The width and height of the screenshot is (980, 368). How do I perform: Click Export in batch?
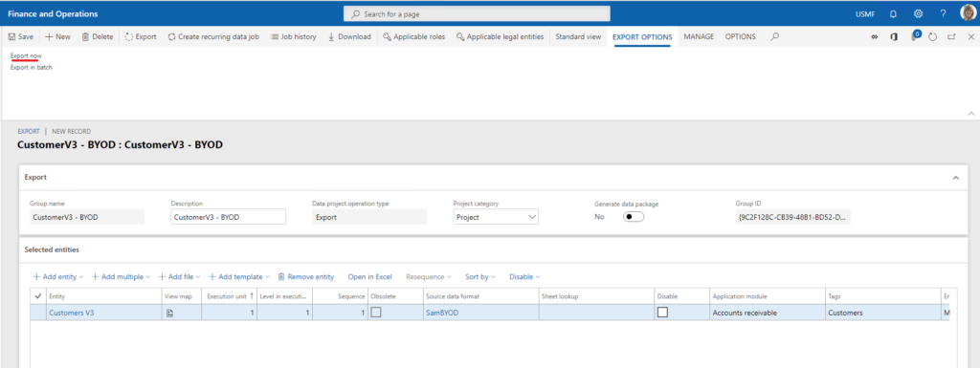tap(32, 67)
